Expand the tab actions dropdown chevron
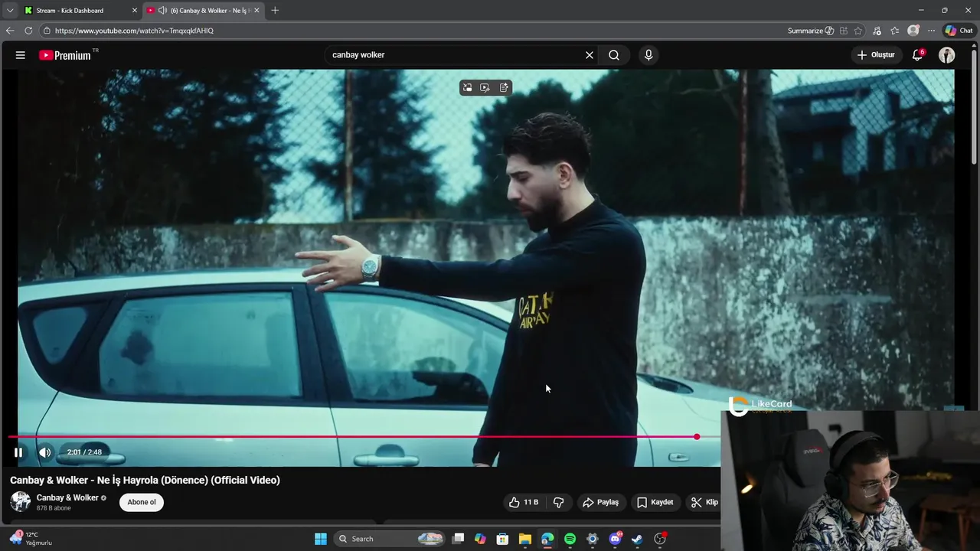Viewport: 980px width, 551px height. click(x=10, y=10)
